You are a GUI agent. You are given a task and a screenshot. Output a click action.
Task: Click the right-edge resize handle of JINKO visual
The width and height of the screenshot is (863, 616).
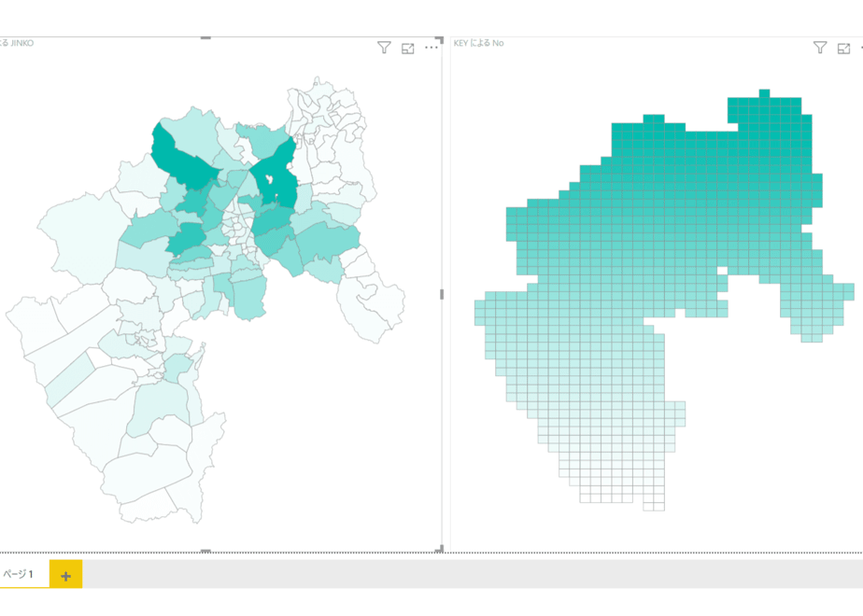coord(442,294)
